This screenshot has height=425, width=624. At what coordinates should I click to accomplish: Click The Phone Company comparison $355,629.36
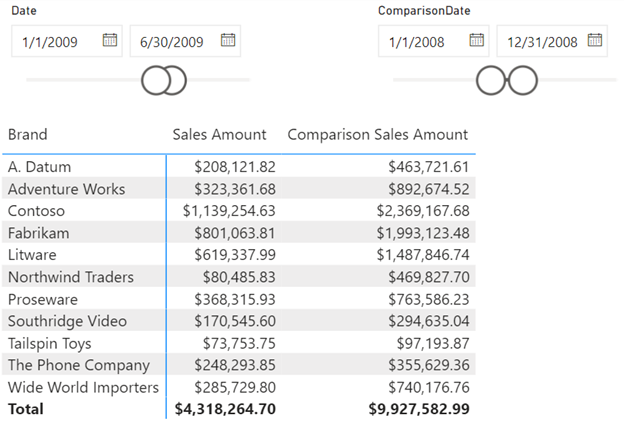(429, 365)
